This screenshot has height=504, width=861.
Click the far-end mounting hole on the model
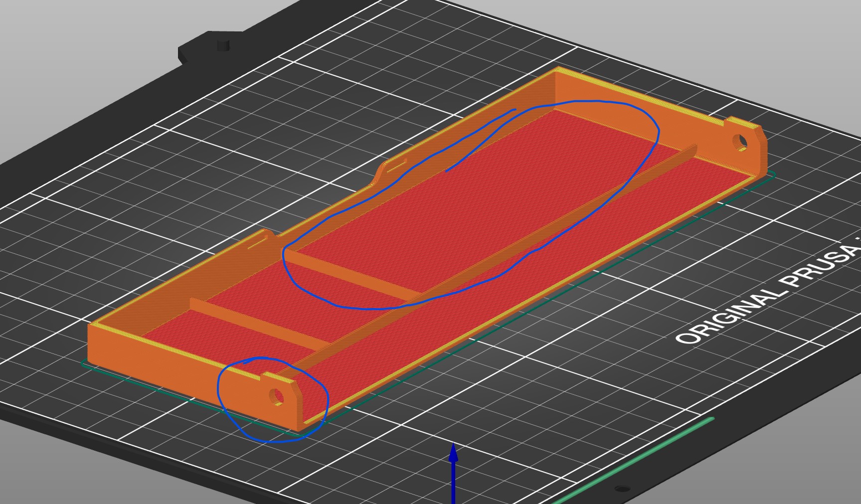[740, 143]
